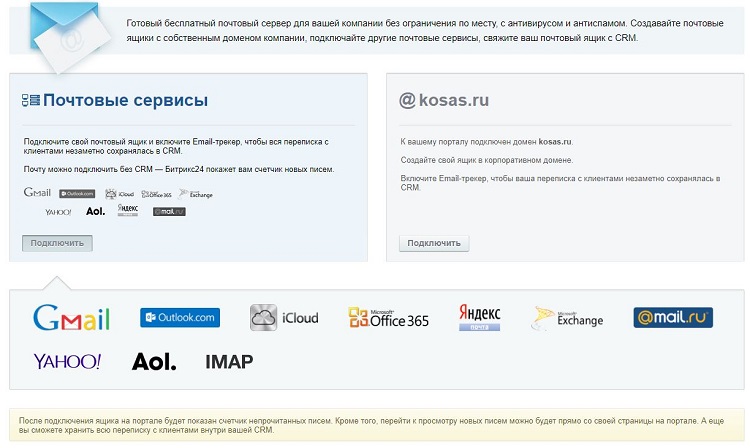Choose the large Office 365 logo
750x448 pixels.
point(388,318)
